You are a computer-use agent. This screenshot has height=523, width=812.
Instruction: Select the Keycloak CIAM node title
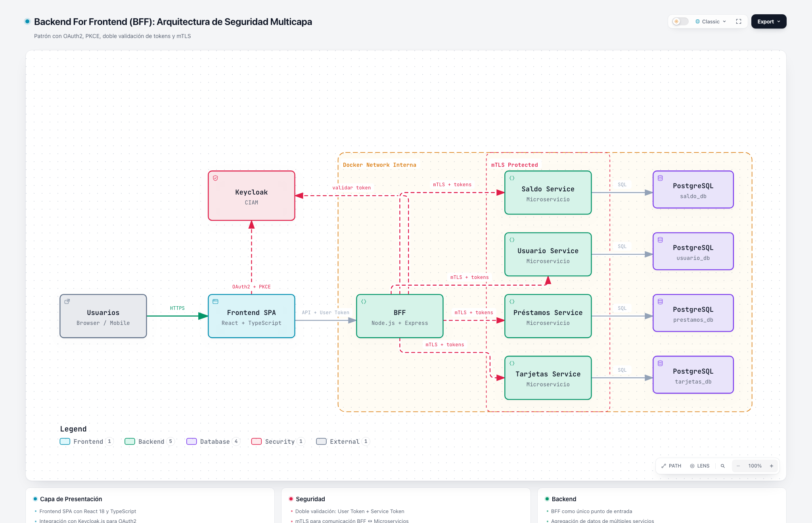coord(251,192)
